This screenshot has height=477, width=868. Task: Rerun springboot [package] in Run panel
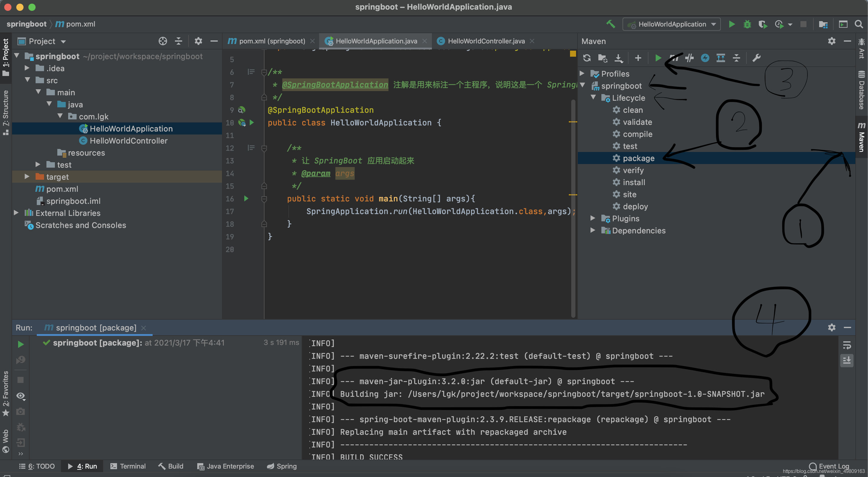click(x=21, y=344)
